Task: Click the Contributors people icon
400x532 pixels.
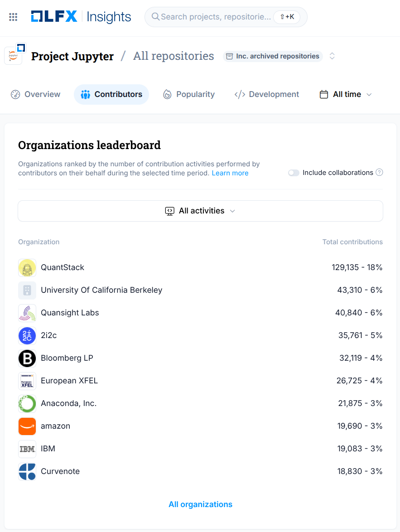Action: click(x=86, y=94)
